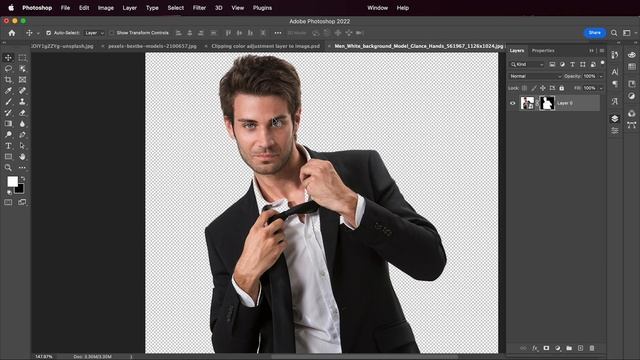Turn layer filtering on or off
640x360 pixels.
click(x=602, y=63)
